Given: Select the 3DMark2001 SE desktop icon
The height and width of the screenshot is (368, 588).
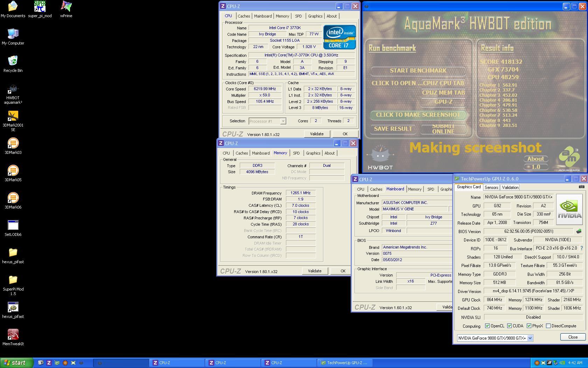Looking at the screenshot, I should tap(13, 121).
